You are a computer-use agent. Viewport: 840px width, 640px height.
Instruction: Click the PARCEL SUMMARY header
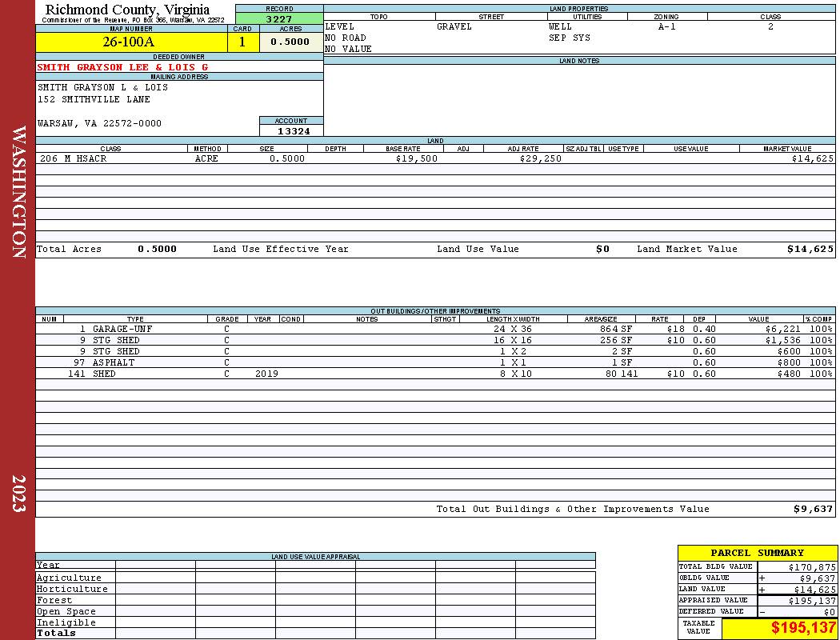click(757, 554)
